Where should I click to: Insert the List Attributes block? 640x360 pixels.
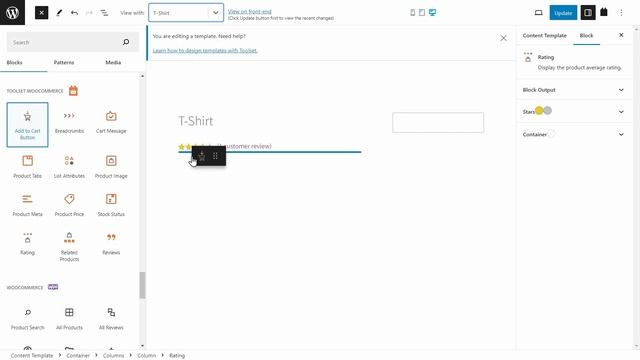click(x=69, y=167)
